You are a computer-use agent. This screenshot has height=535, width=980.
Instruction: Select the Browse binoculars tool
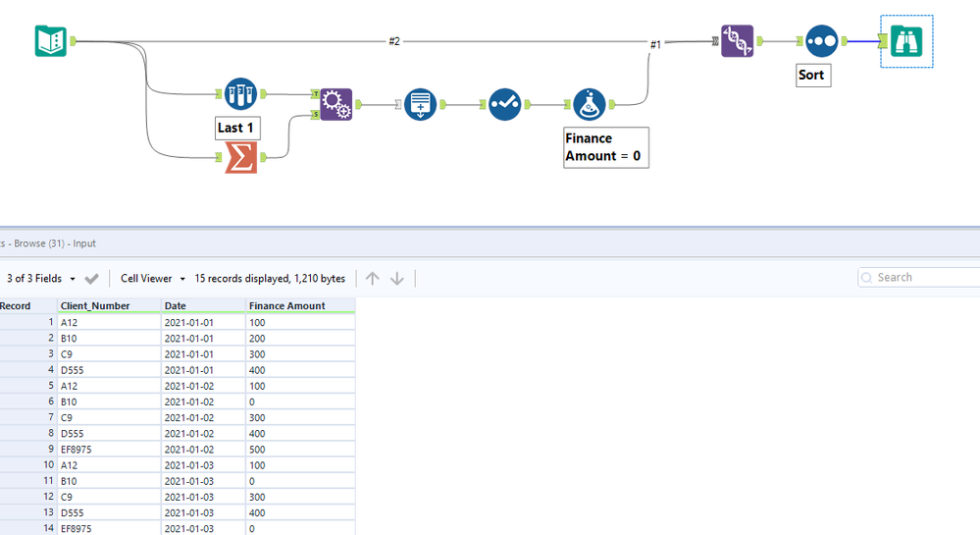coord(906,41)
